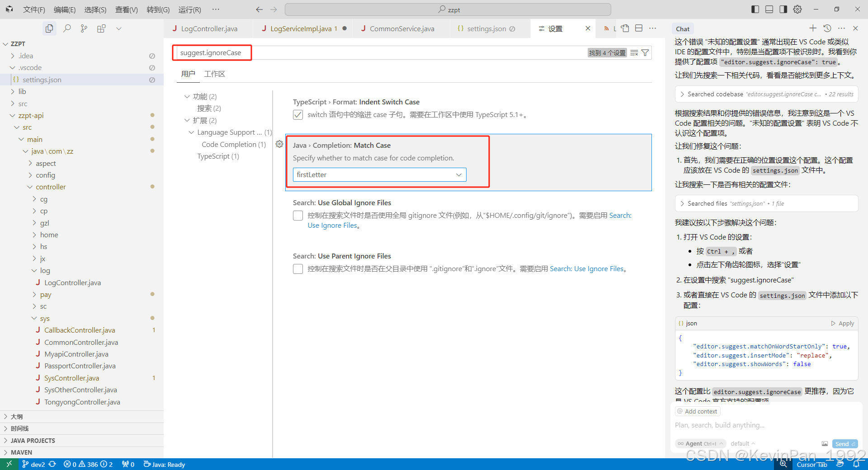Collapse Language Support settings group

pyautogui.click(x=191, y=132)
